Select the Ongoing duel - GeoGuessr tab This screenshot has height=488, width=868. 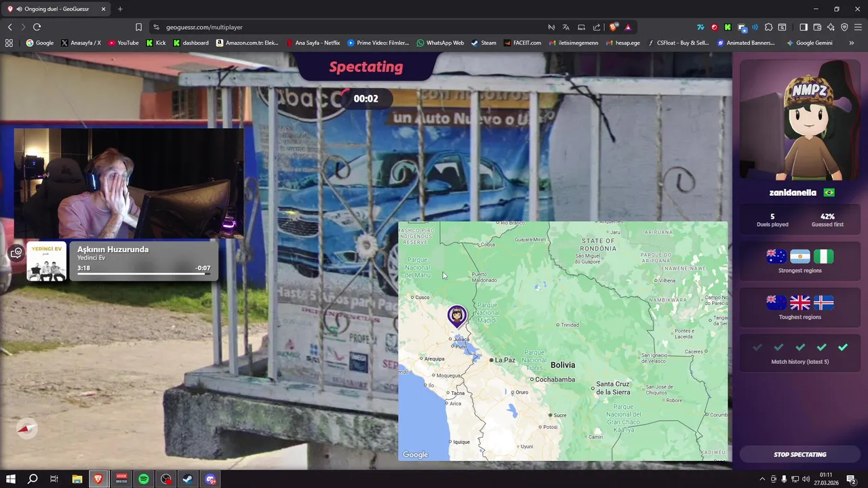pos(58,9)
